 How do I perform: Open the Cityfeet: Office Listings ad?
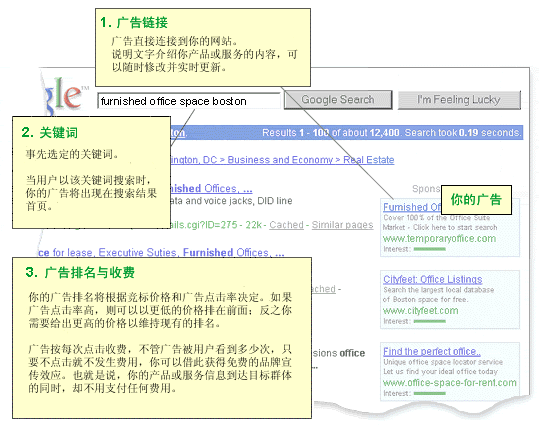[x=432, y=279]
